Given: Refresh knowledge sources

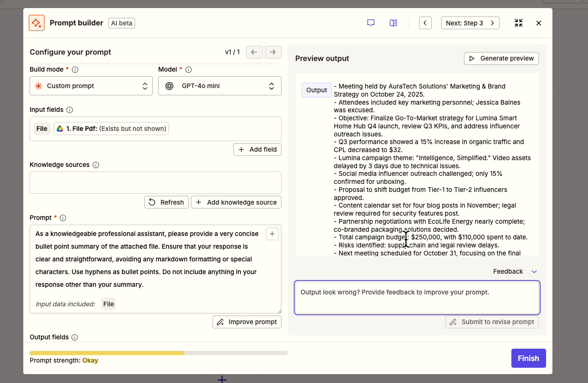Looking at the screenshot, I should tap(166, 203).
